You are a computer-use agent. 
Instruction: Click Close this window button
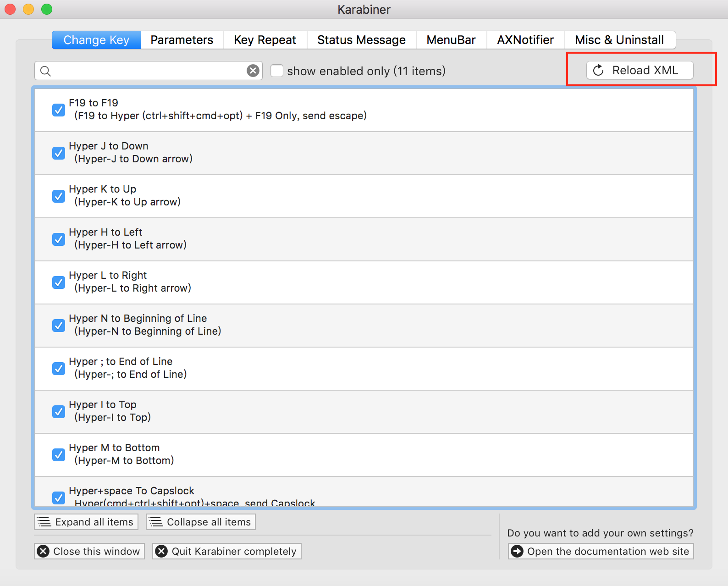89,551
